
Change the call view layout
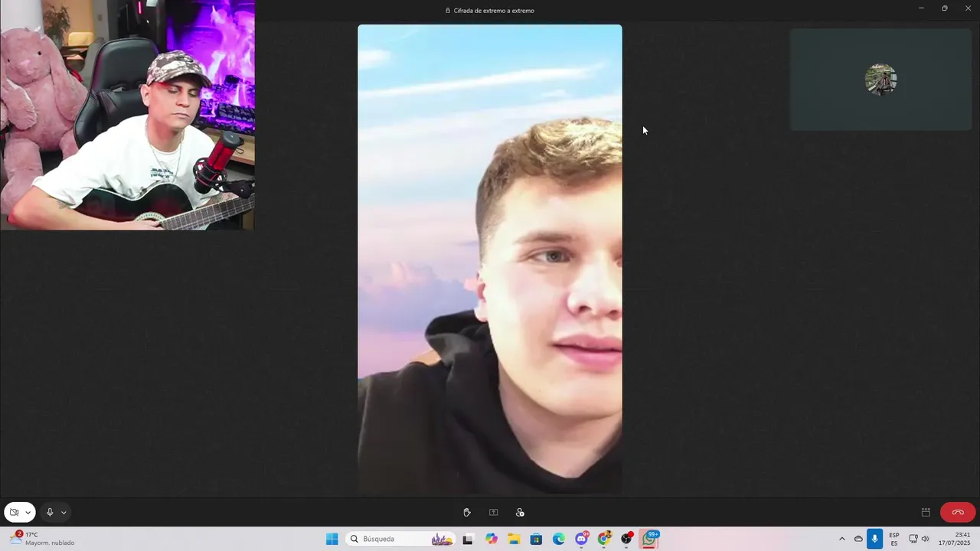(926, 512)
